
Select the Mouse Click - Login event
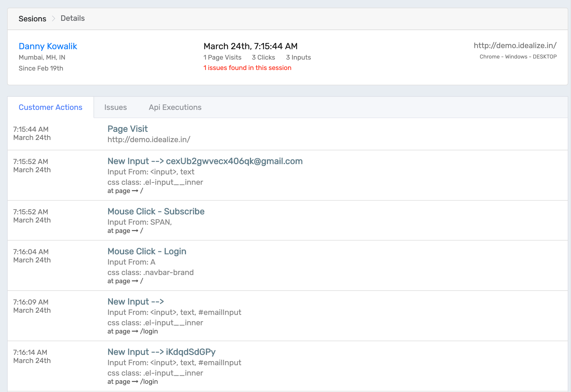147,251
